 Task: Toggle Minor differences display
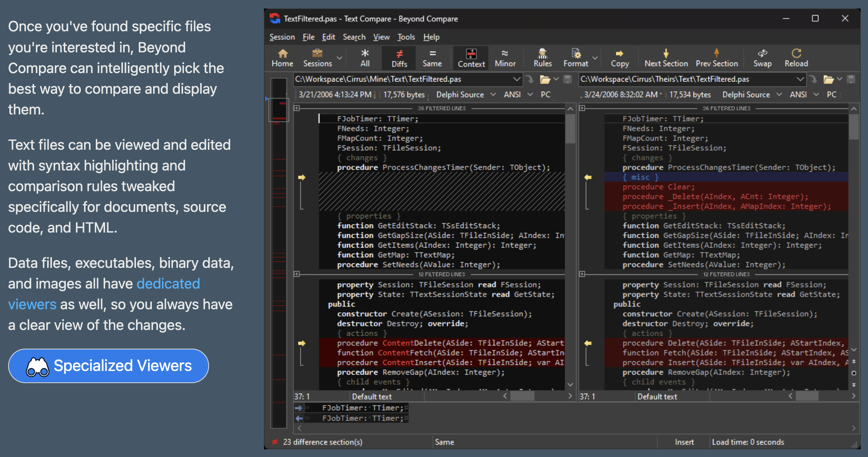click(504, 57)
